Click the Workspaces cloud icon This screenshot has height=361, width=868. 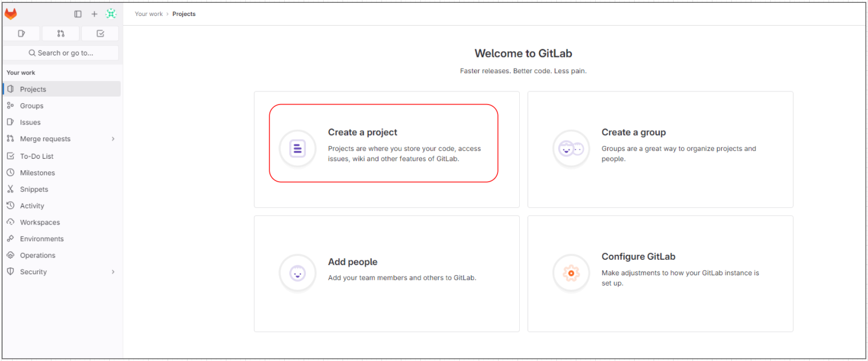point(10,222)
